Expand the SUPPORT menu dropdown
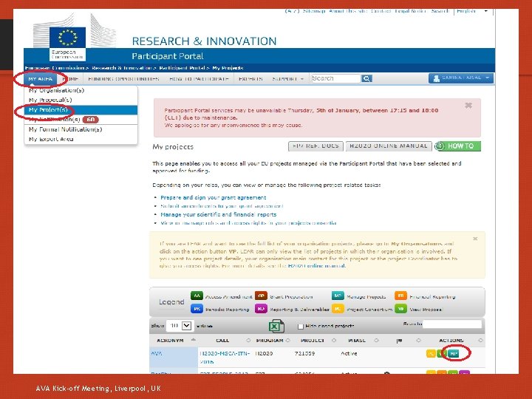 (287, 79)
